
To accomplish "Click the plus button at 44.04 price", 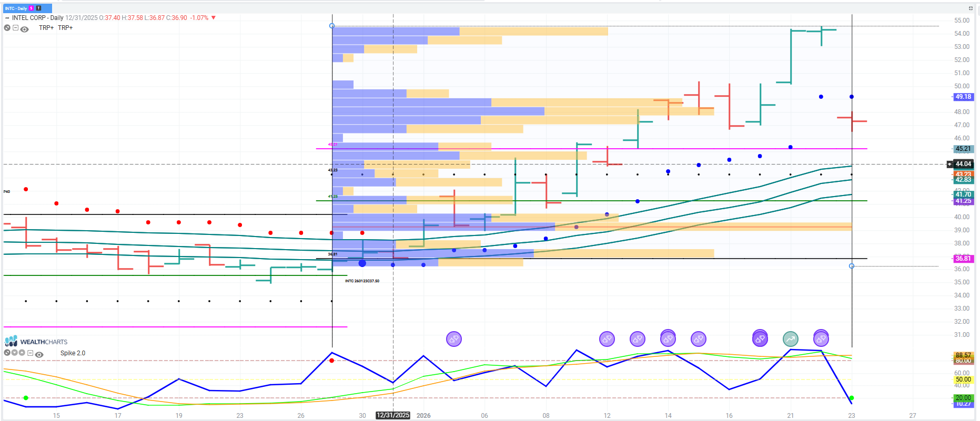I will (949, 164).
